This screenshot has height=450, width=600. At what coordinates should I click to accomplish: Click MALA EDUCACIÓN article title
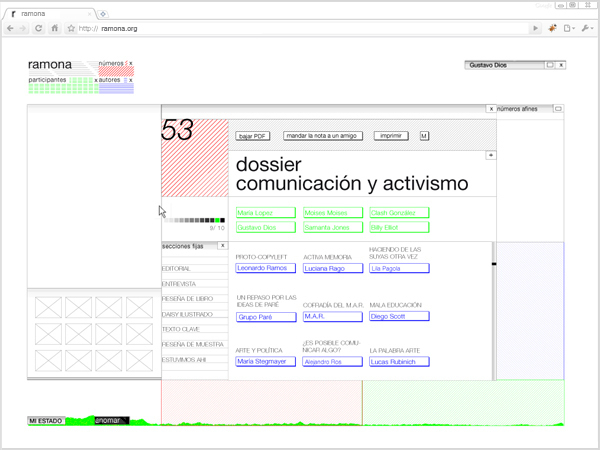(396, 305)
